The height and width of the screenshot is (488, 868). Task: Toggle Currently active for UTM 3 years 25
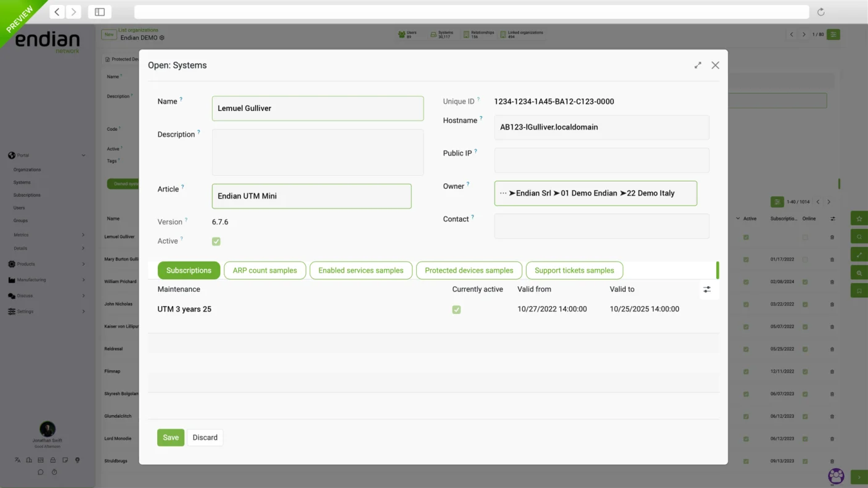click(456, 309)
